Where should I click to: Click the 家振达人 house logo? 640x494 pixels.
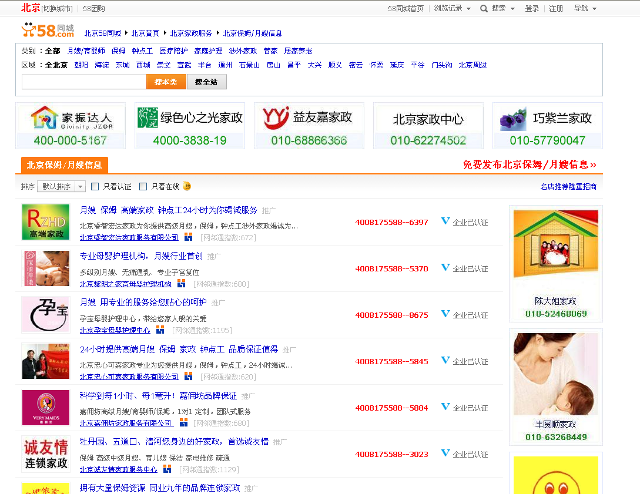[x=44, y=118]
